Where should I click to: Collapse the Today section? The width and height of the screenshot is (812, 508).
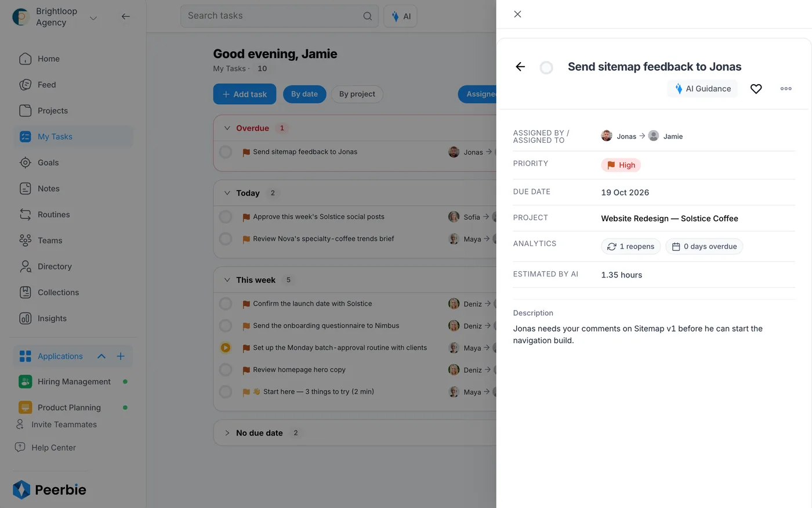tap(227, 193)
